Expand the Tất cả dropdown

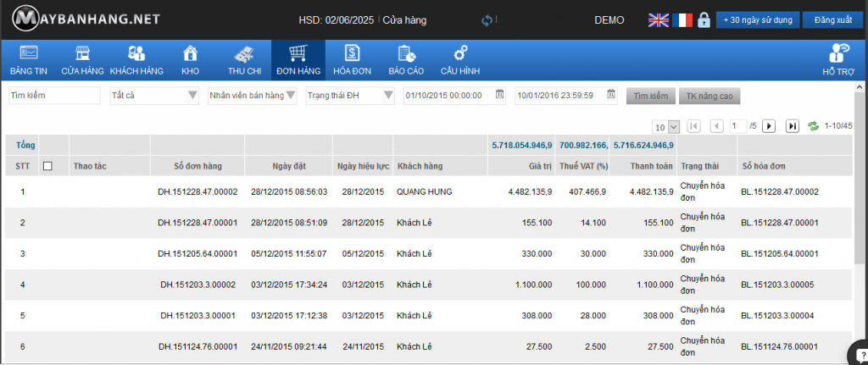154,95
